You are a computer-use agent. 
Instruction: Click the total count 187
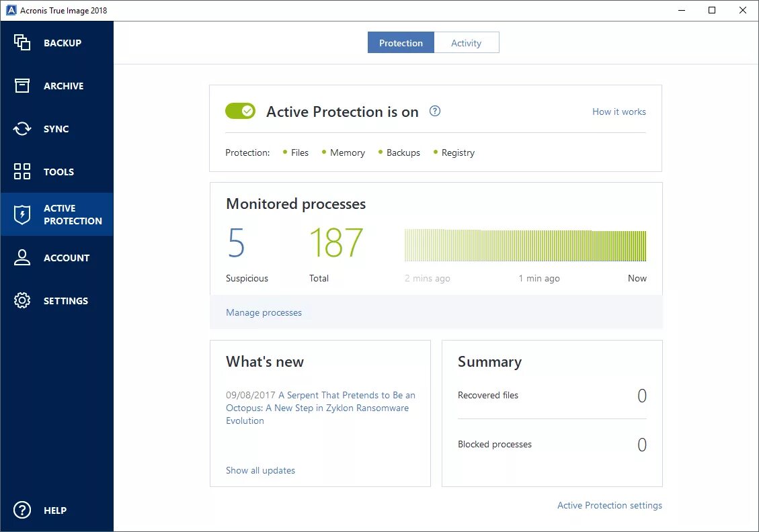pyautogui.click(x=336, y=242)
